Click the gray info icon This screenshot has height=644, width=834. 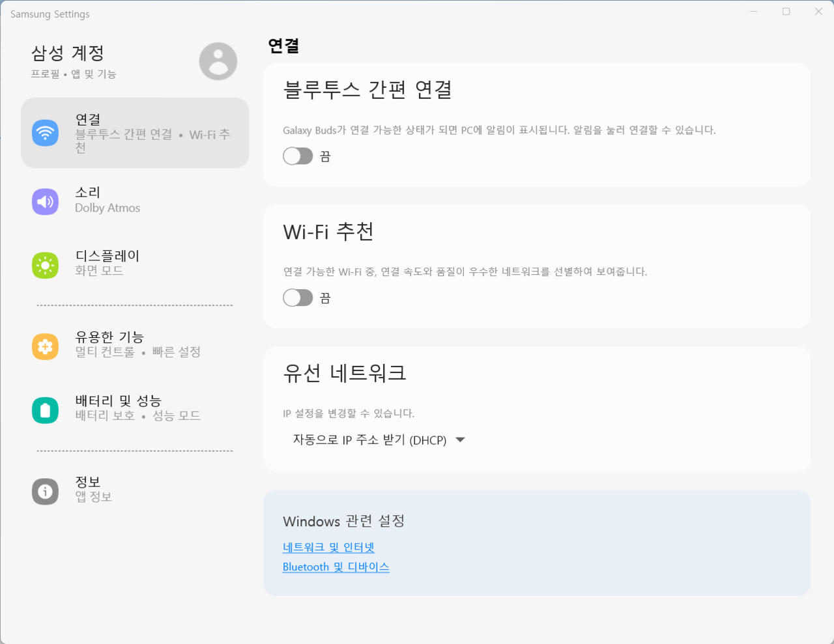pyautogui.click(x=45, y=491)
